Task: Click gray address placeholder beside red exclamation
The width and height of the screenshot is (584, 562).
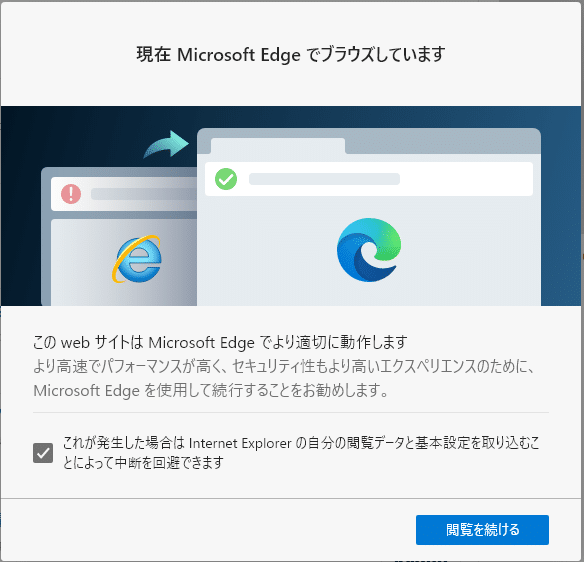Action: 144,194
